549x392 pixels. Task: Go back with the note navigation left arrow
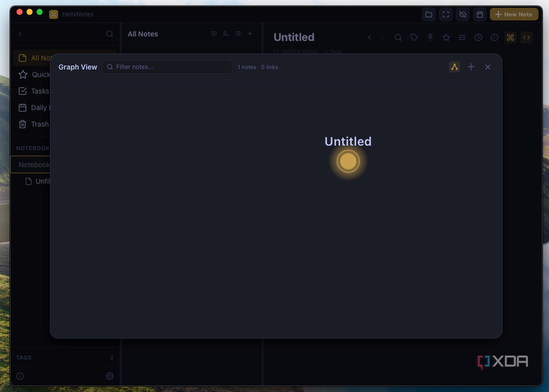pos(369,37)
